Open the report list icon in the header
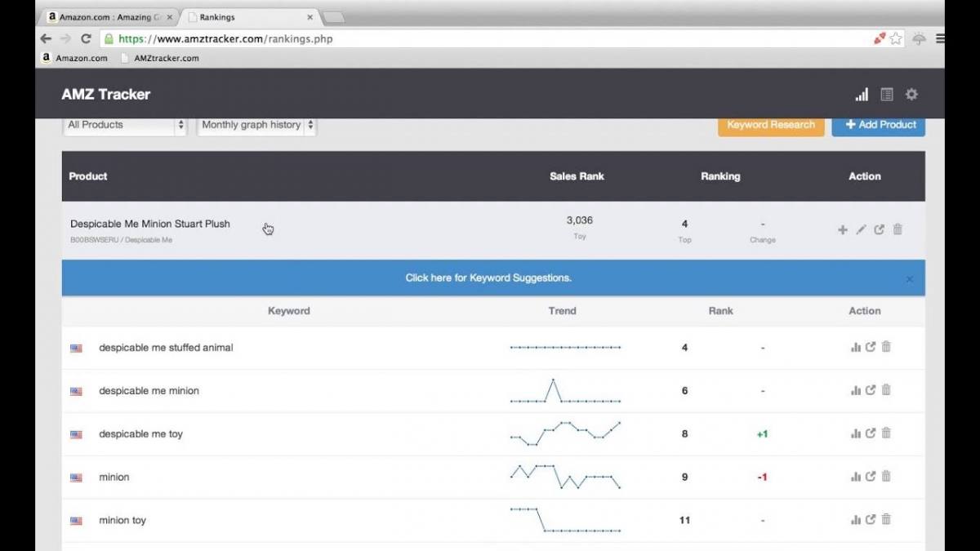 point(886,94)
